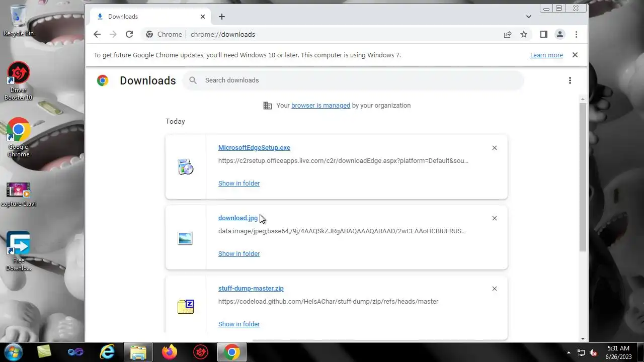This screenshot has height=362, width=644.
Task: Go back with the browser back arrow
Action: (97, 34)
